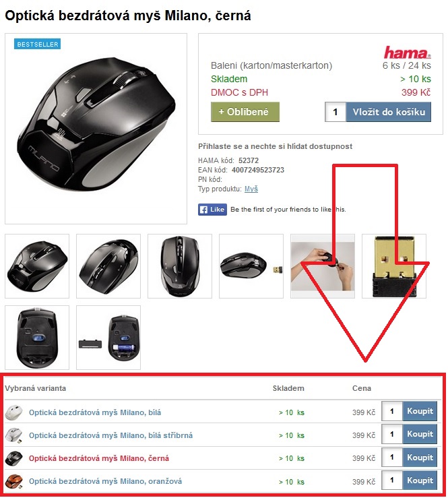
Task: Click the orange Milano mouse variant icon
Action: click(13, 481)
